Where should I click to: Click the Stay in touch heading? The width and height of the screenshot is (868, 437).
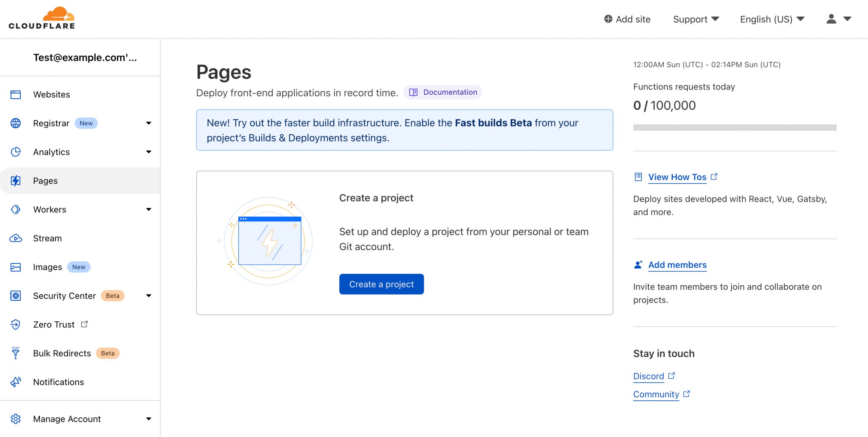[664, 354]
